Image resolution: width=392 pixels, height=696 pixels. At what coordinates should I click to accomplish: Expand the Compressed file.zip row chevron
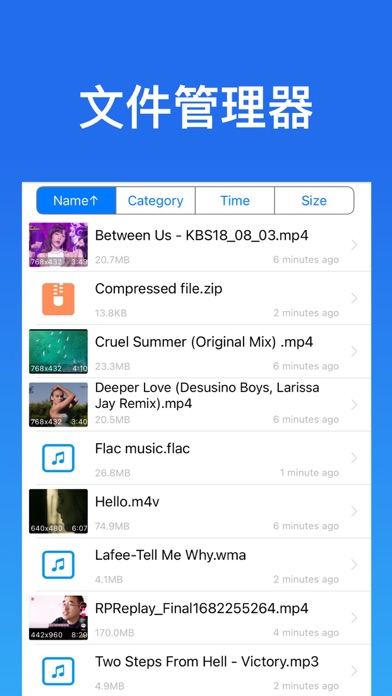click(x=354, y=298)
